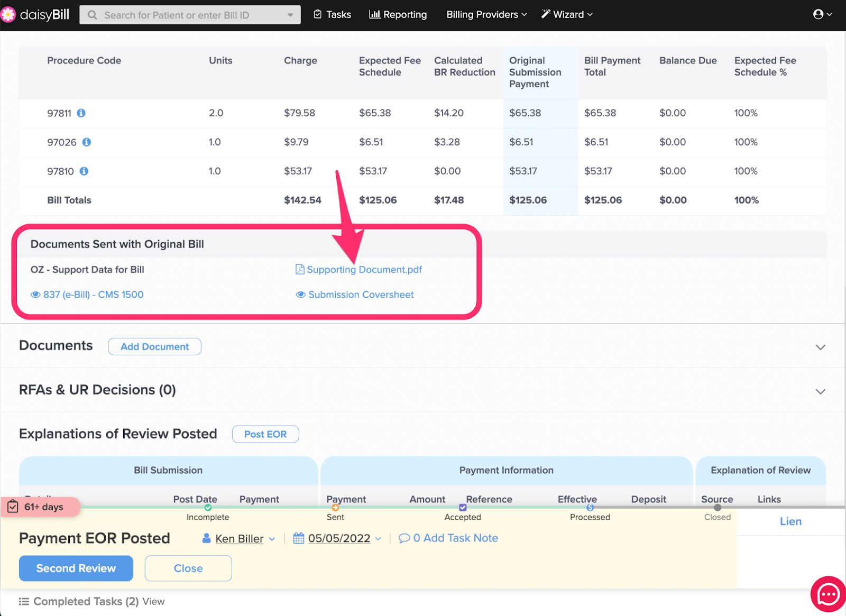Open the Billing Providers menu

pyautogui.click(x=486, y=14)
